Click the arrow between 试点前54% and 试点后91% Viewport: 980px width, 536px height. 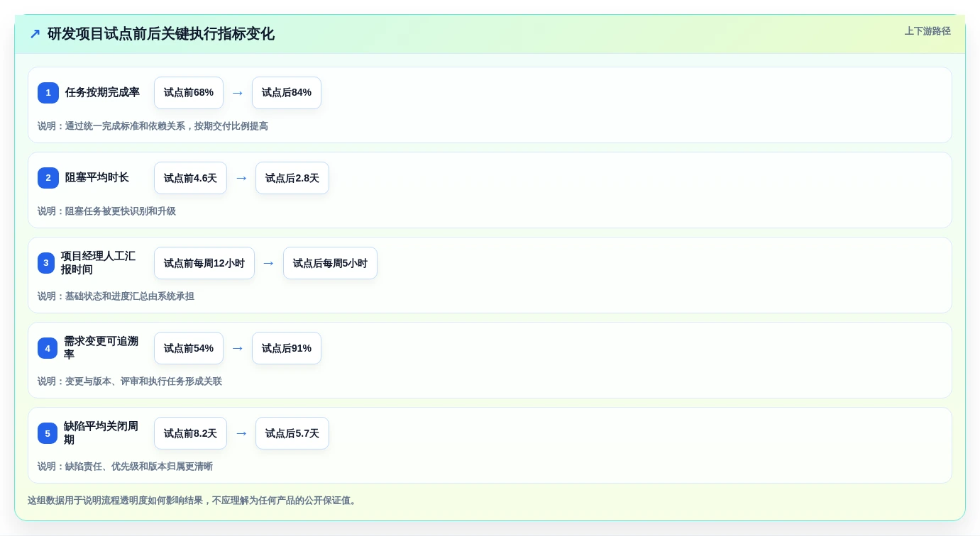[238, 348]
